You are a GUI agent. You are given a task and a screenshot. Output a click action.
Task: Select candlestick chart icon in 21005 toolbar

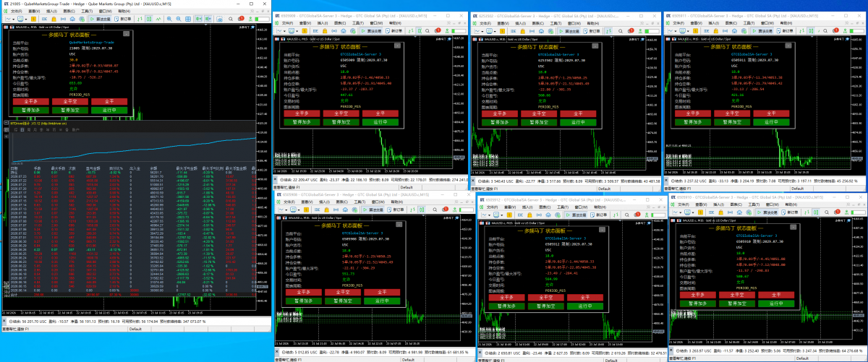point(149,19)
